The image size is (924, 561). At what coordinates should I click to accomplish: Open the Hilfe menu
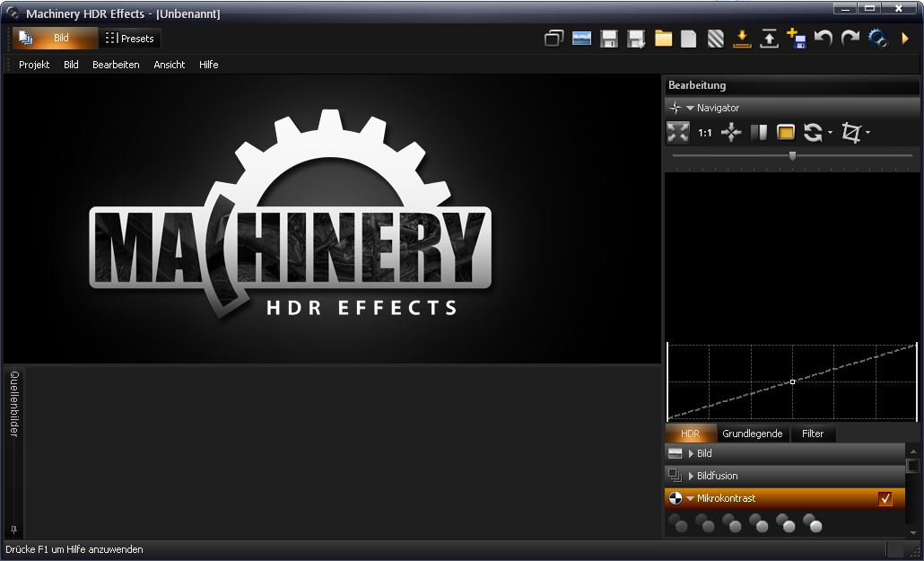click(x=209, y=65)
